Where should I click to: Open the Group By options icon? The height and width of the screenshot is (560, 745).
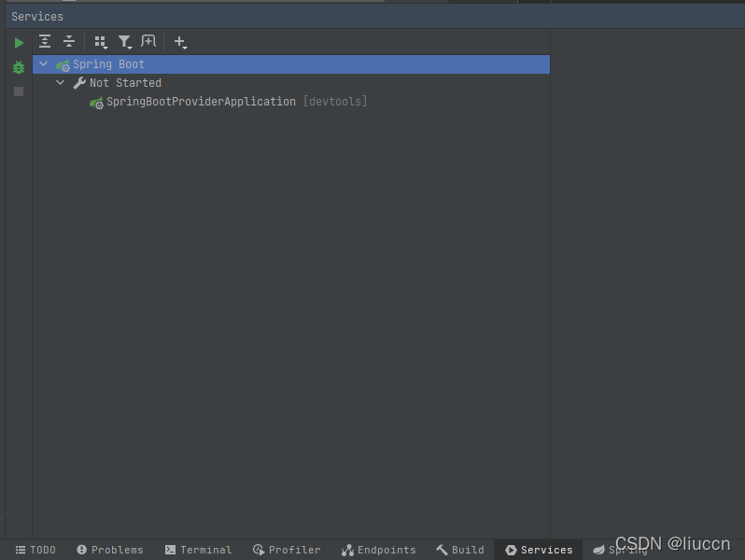[x=101, y=42]
